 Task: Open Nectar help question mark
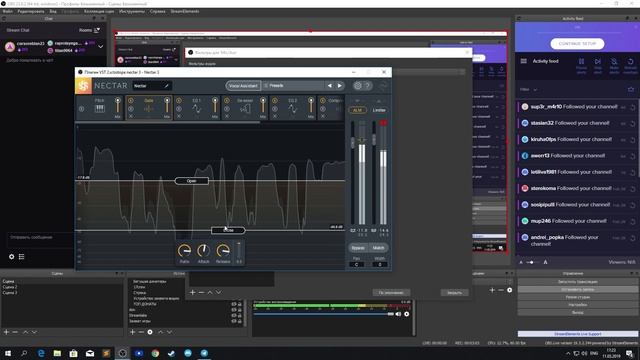pos(367,85)
